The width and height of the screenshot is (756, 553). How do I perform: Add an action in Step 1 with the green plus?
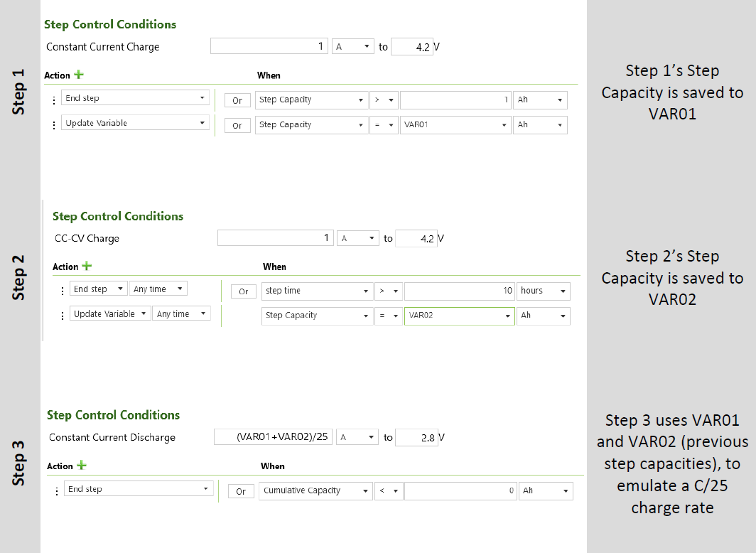point(79,75)
